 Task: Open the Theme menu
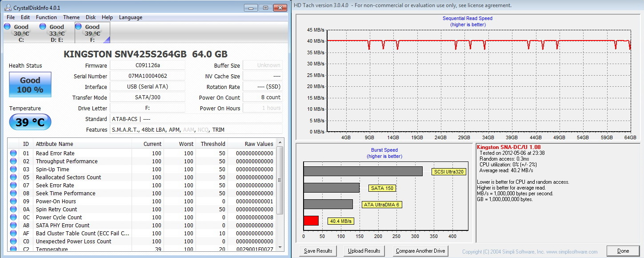[71, 17]
